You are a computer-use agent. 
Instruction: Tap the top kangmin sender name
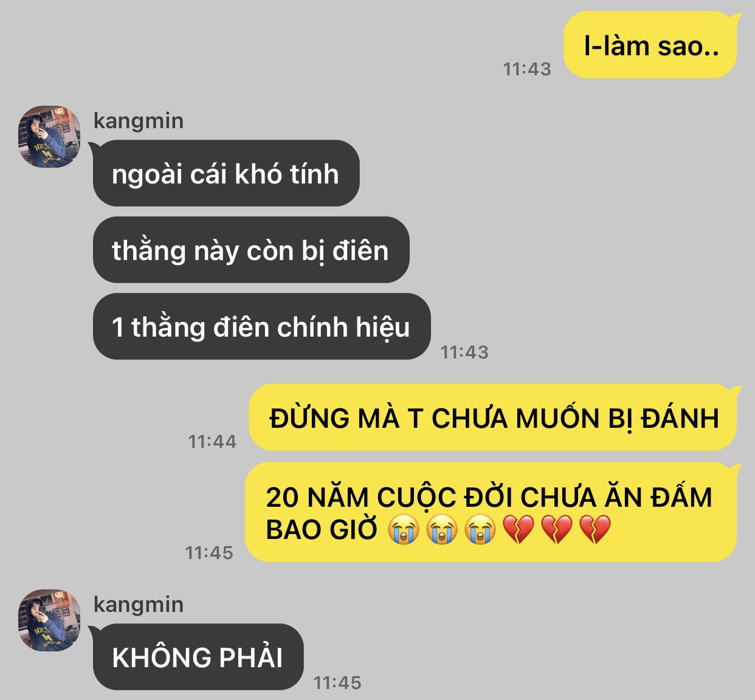point(139,121)
